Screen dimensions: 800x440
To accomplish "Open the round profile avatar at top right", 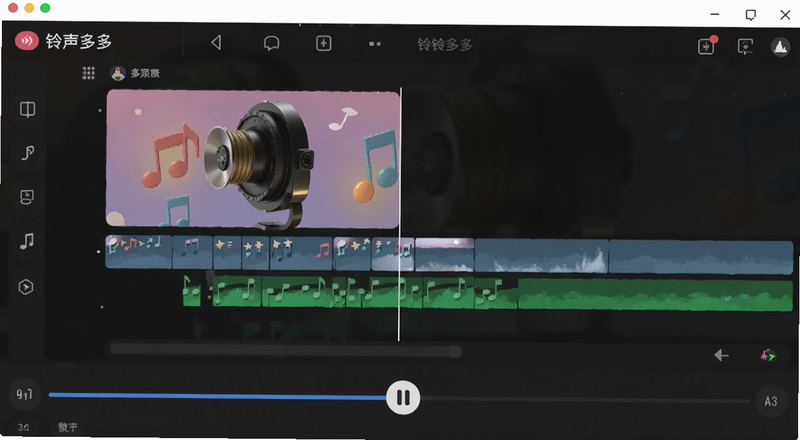I will click(x=780, y=46).
